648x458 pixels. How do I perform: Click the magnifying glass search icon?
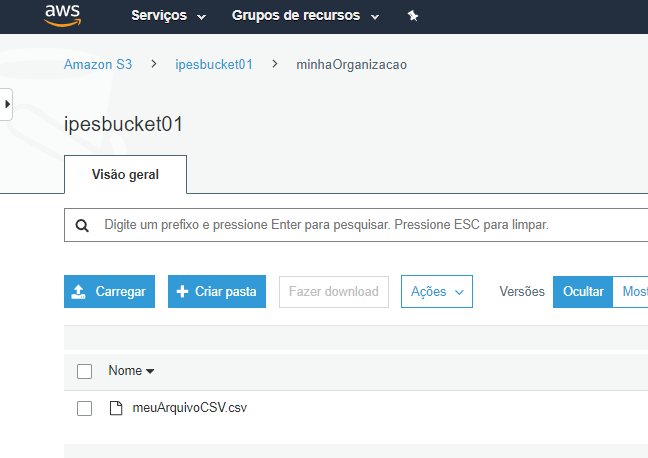[82, 225]
